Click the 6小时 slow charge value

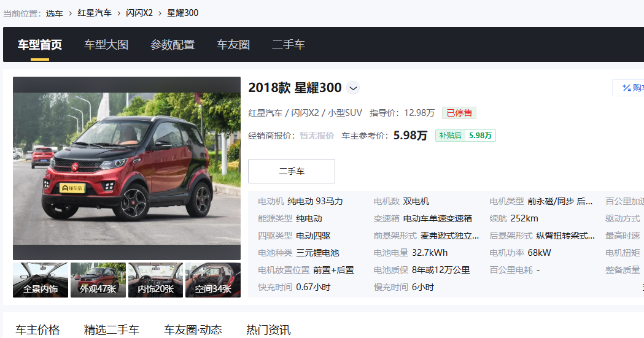click(x=422, y=288)
